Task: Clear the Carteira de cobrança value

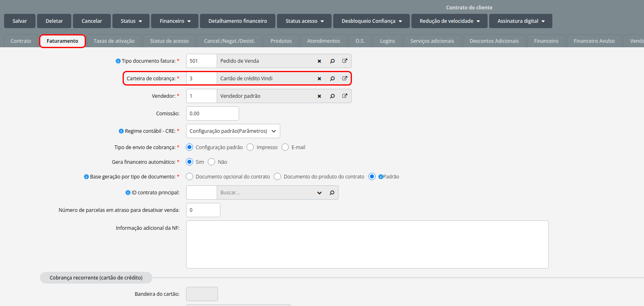Action: (x=319, y=79)
